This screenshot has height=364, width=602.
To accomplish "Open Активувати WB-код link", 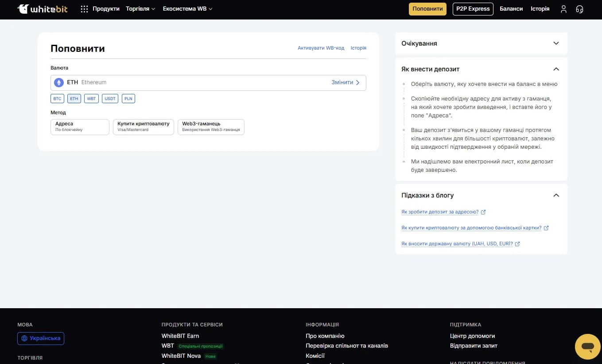I will pyautogui.click(x=321, y=48).
